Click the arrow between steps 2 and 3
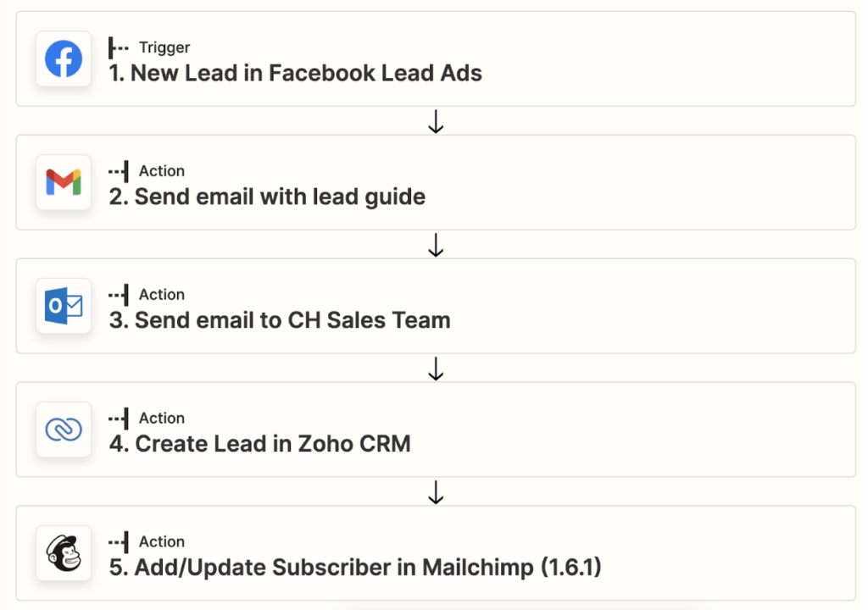 (437, 245)
